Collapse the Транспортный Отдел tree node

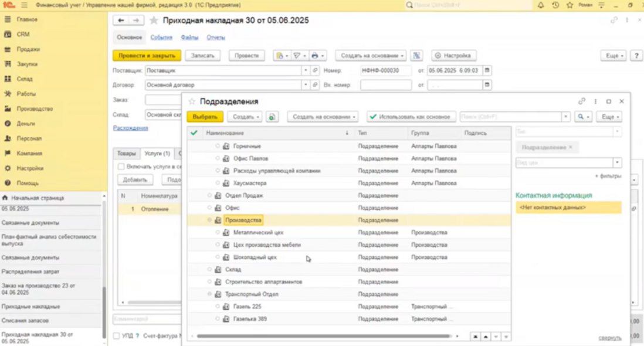point(209,294)
